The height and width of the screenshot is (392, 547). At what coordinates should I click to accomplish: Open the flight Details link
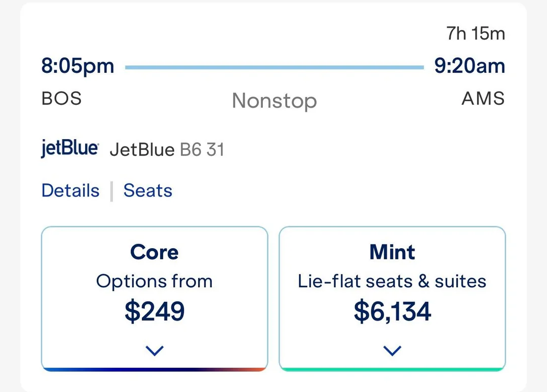click(x=70, y=191)
